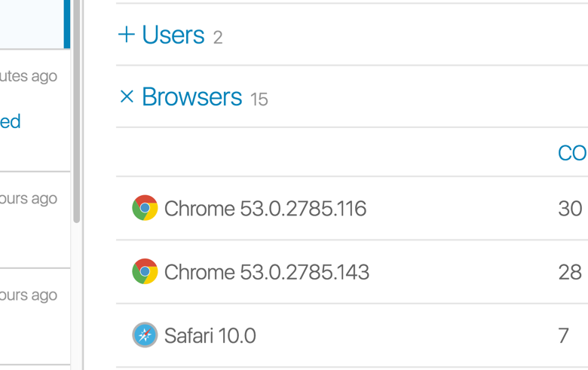Select the highlighted sidebar item with blue bar

pyautogui.click(x=35, y=24)
